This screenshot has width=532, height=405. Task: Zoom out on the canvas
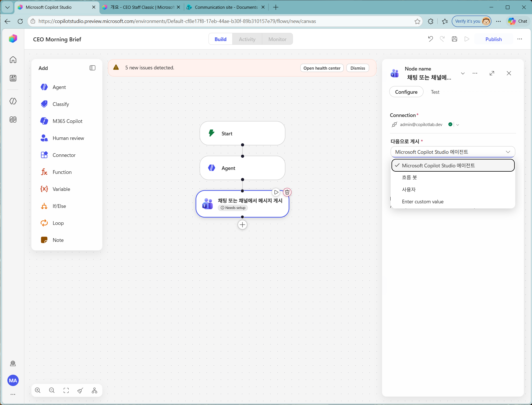[x=52, y=391]
